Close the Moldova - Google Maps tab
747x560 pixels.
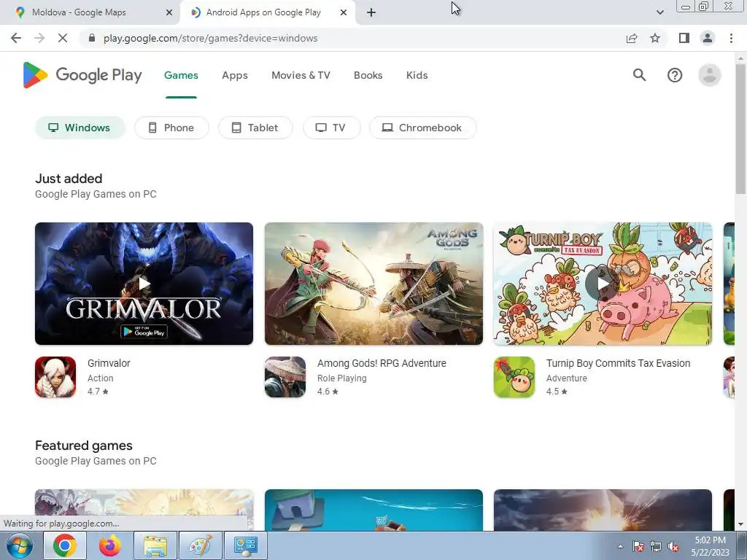[x=169, y=13]
